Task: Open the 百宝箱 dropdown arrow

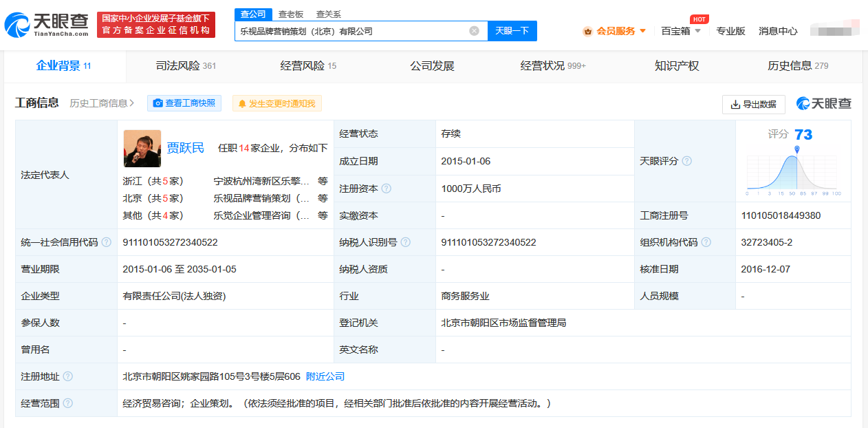Action: [697, 31]
